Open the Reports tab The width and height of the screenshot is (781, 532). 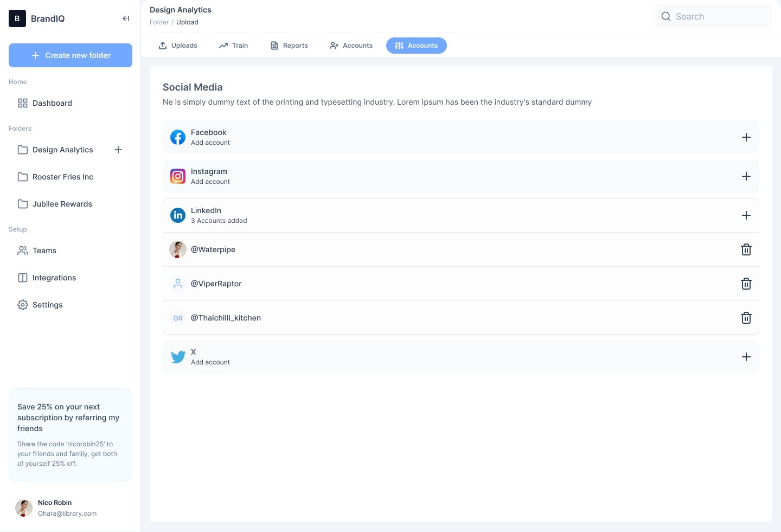point(289,46)
